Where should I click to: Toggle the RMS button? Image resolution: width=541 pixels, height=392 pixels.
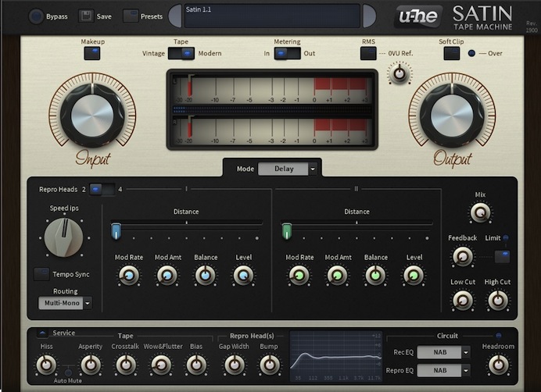pyautogui.click(x=368, y=53)
